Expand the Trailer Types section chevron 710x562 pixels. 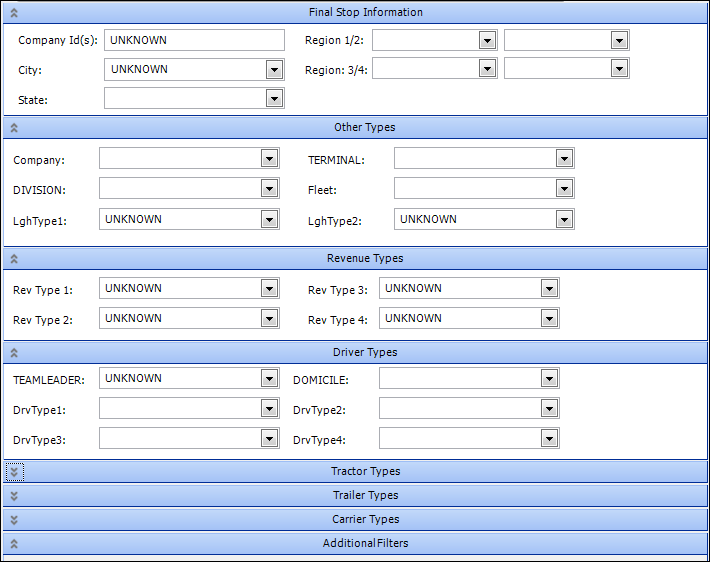pyautogui.click(x=14, y=496)
